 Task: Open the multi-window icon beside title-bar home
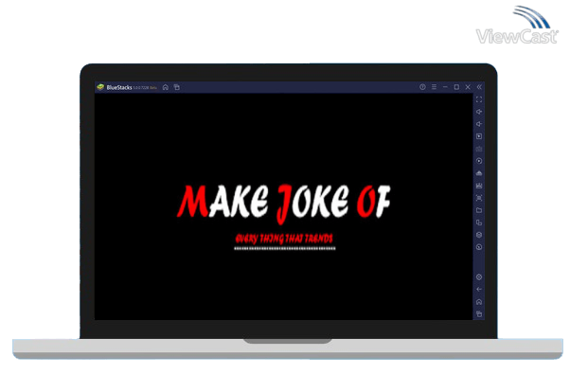177,87
